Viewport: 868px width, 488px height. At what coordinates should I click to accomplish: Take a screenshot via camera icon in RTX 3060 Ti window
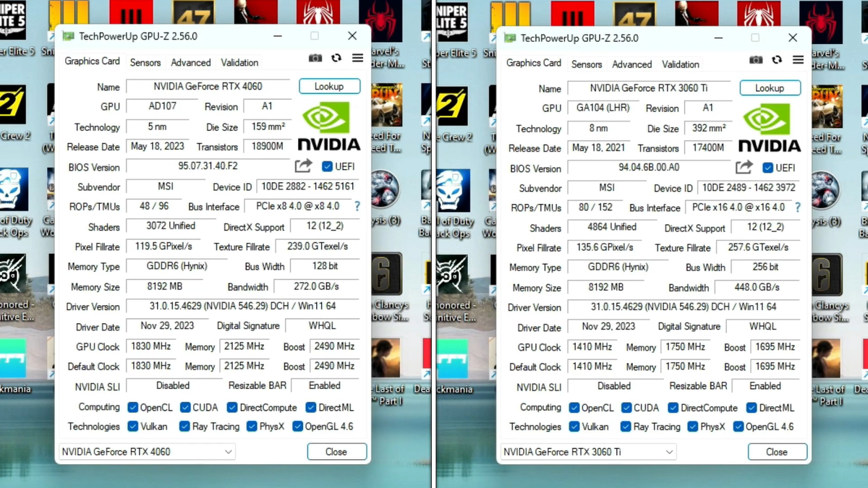756,60
